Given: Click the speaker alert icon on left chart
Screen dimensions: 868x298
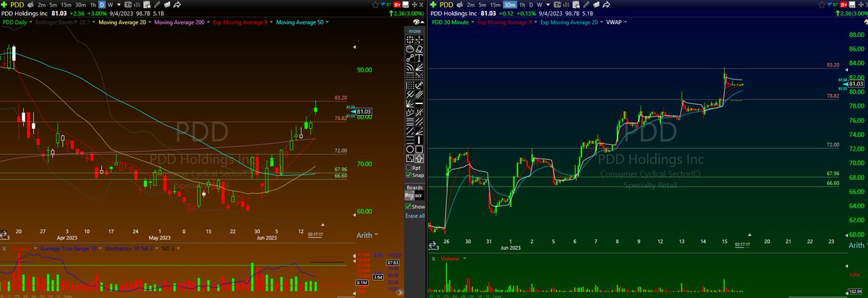Looking at the screenshot, I should 30,5.
